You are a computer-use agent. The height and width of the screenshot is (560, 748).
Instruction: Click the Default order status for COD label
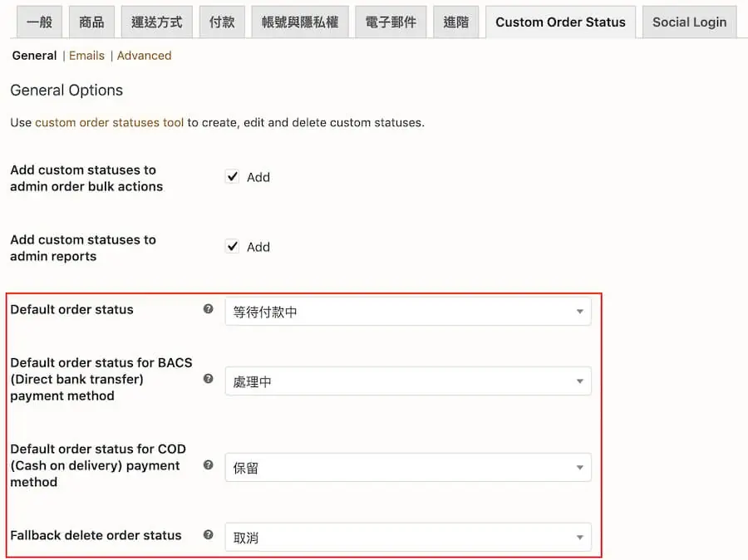[98, 465]
